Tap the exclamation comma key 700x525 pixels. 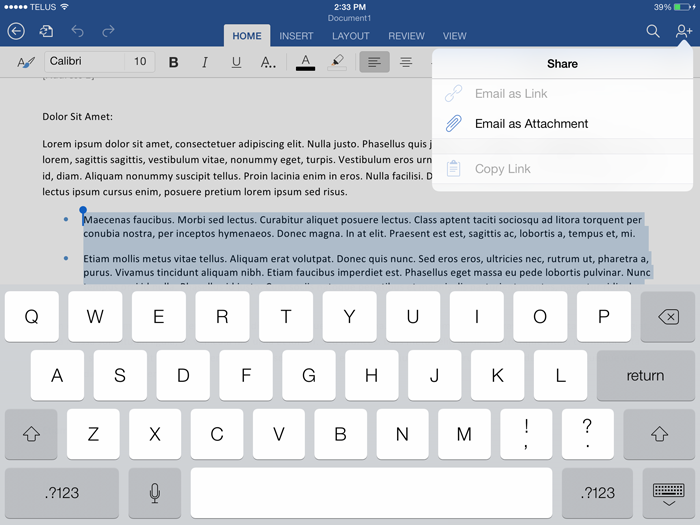[x=526, y=433]
